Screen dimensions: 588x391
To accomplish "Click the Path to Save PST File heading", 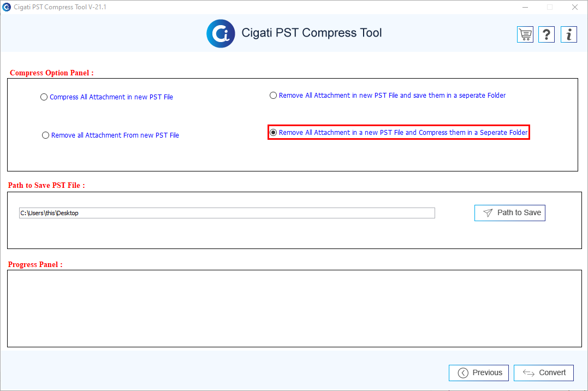I will coord(46,185).
